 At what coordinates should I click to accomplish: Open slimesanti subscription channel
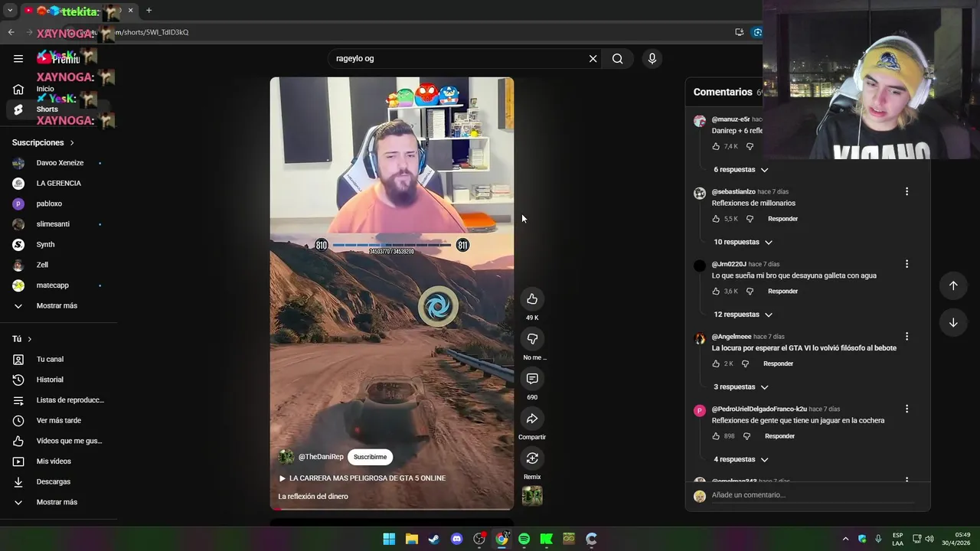(58, 224)
